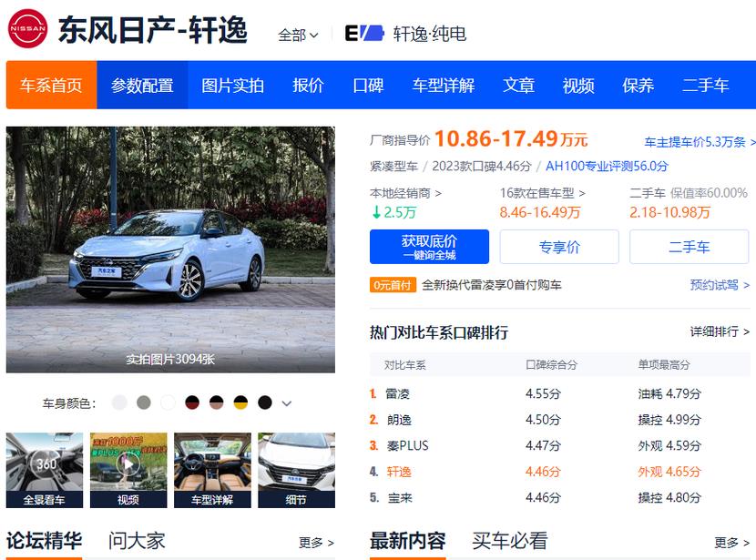The width and height of the screenshot is (756, 560).
Task: Click the 专享价 button
Action: click(x=559, y=247)
